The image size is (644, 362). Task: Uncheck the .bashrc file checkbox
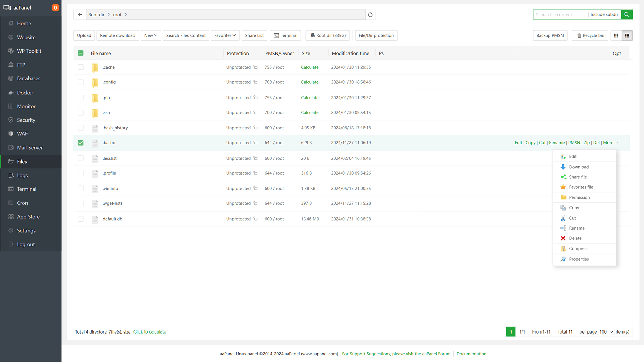point(80,143)
